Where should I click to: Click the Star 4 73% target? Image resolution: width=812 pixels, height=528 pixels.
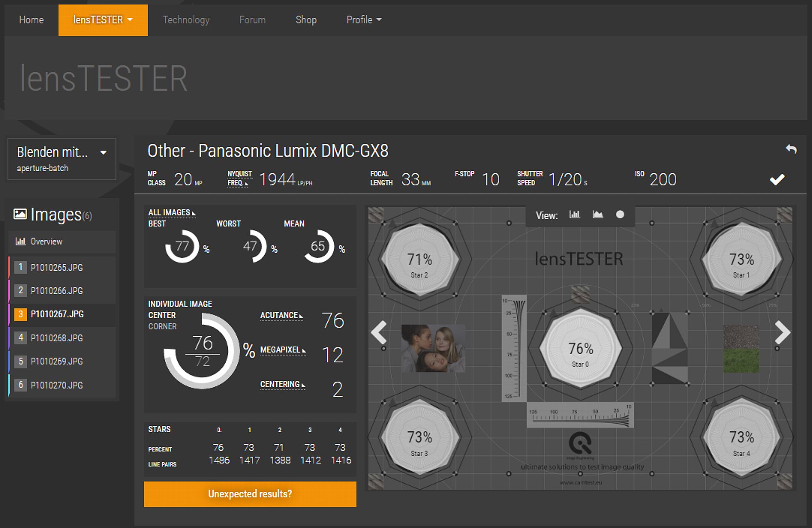741,437
